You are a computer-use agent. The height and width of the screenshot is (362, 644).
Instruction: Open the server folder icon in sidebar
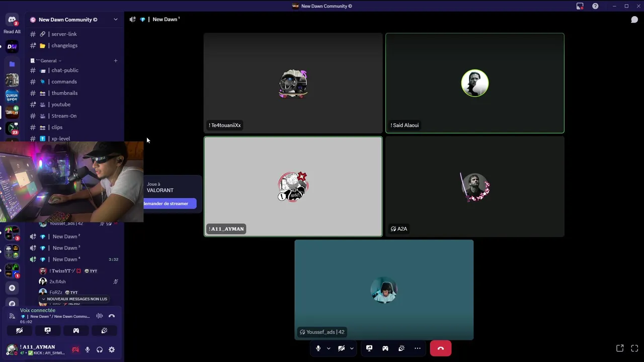click(x=12, y=64)
